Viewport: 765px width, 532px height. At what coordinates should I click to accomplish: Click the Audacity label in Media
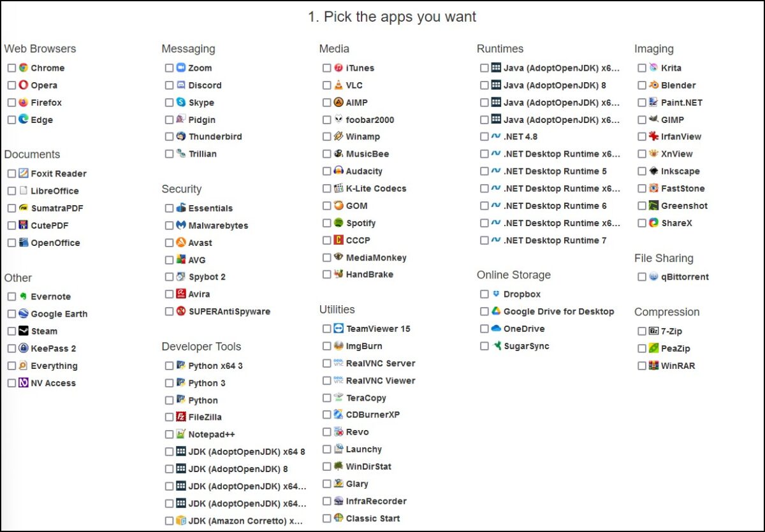pos(364,171)
